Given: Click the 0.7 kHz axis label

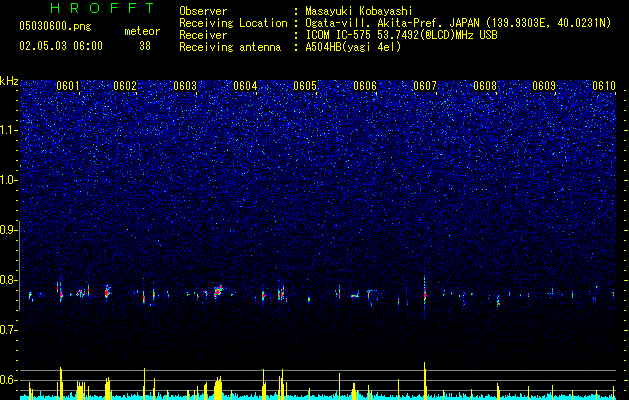Looking at the screenshot, I should click(x=9, y=330).
